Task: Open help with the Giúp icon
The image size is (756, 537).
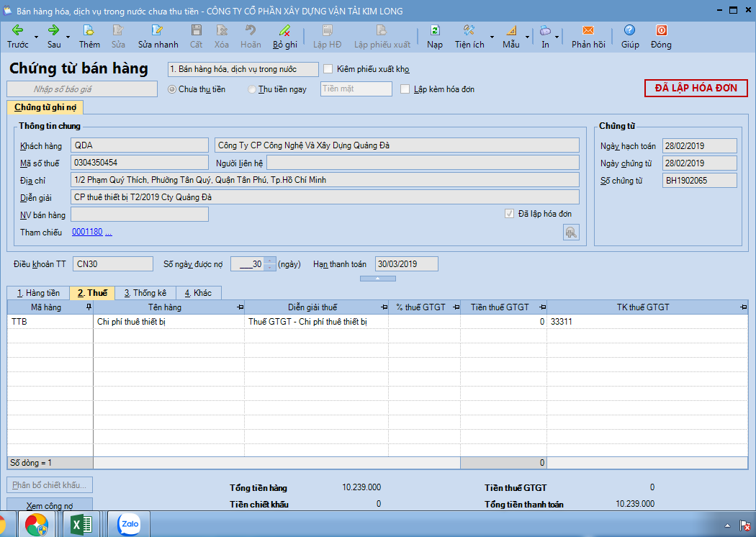Action: pyautogui.click(x=630, y=30)
